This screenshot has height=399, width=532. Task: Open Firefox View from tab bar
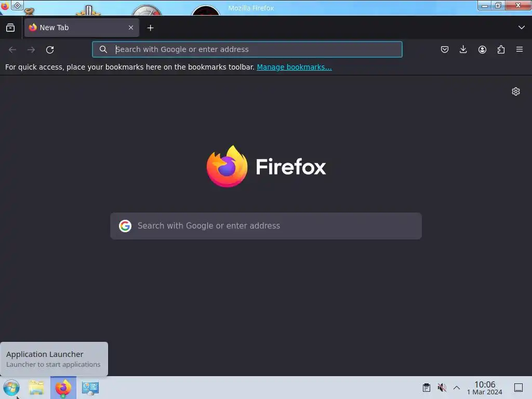[x=10, y=28]
